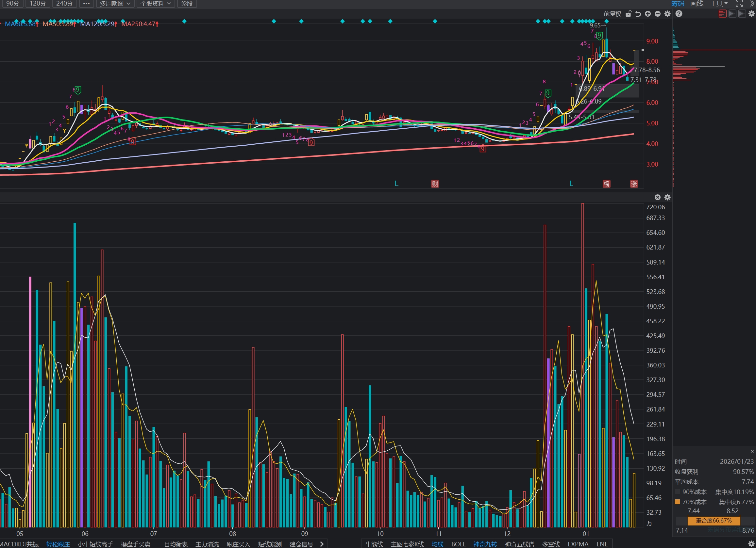
Task: Zoom in the chart with the plus icon
Action: [648, 14]
